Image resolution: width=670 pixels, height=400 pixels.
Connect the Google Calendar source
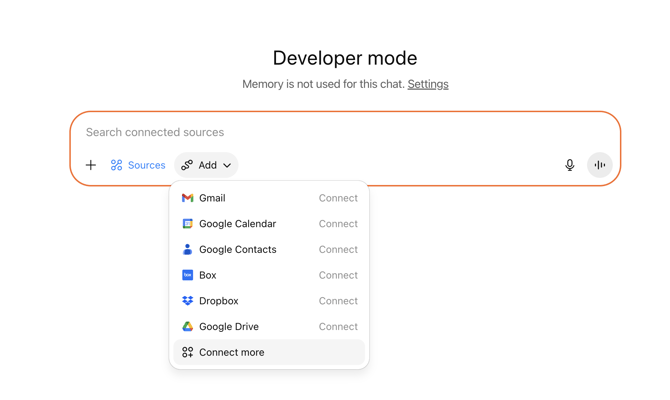[x=338, y=224]
